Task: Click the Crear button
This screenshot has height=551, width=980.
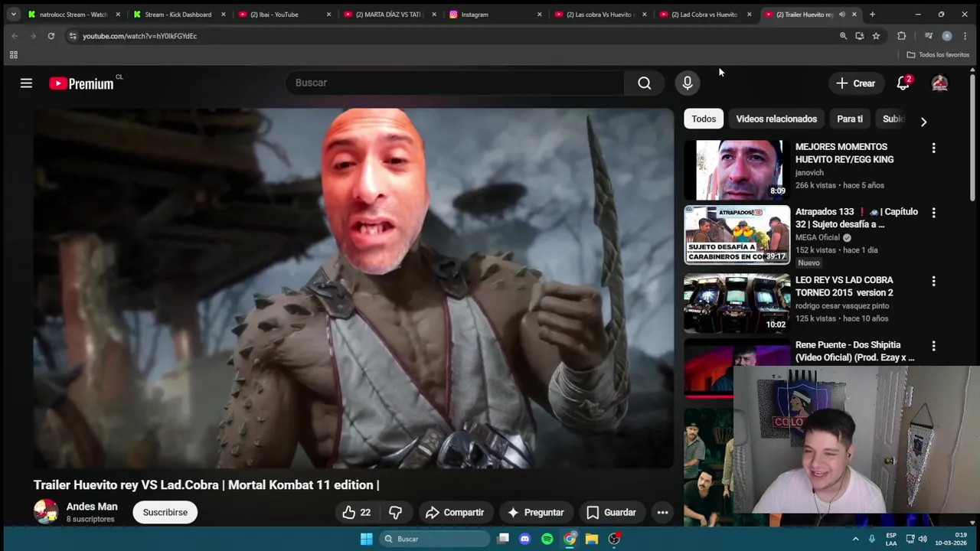Action: coord(855,83)
